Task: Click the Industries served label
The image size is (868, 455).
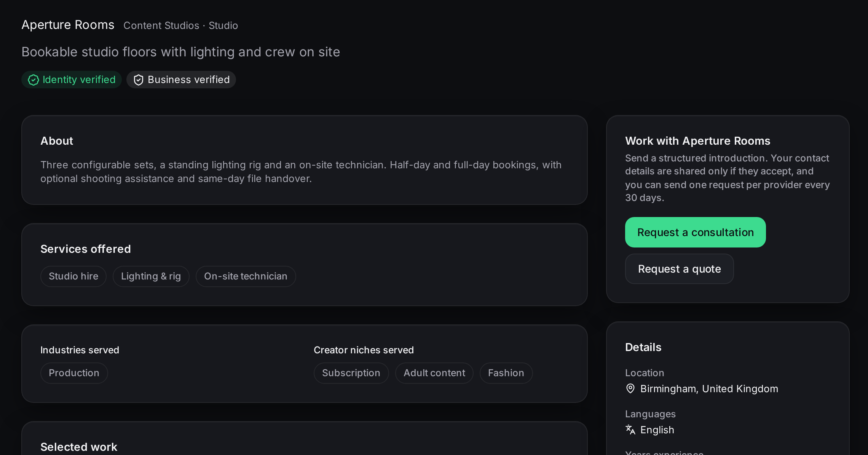Action: point(80,350)
